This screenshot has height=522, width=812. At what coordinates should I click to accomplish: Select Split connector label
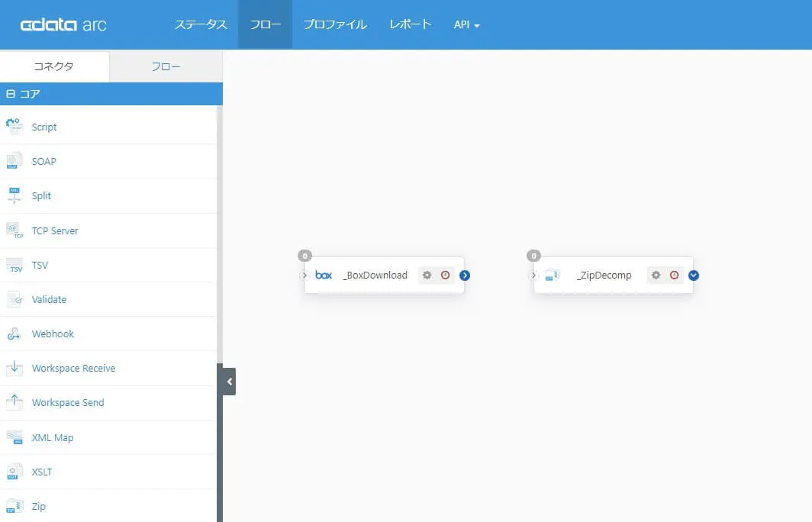(41, 195)
